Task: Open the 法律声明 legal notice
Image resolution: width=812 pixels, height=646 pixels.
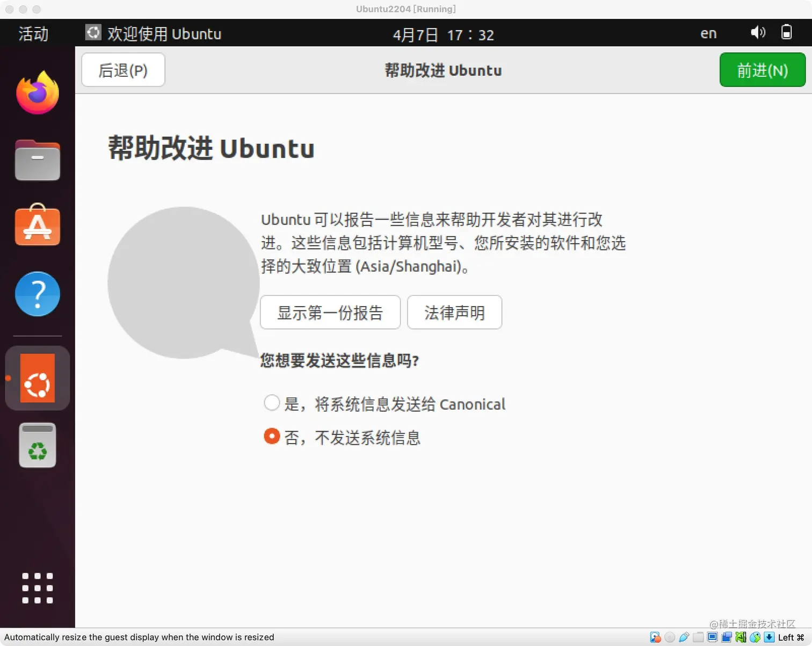Action: [454, 312]
